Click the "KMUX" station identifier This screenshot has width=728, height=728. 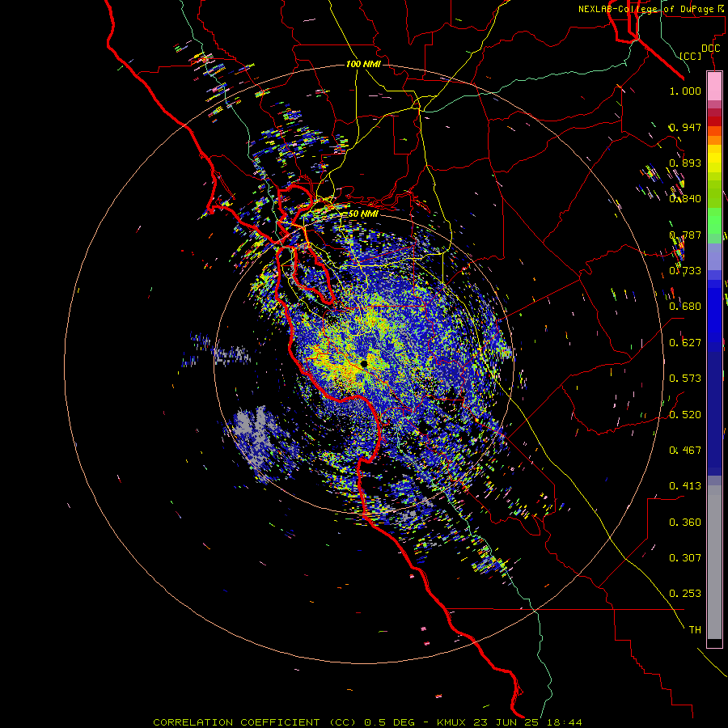point(452,722)
